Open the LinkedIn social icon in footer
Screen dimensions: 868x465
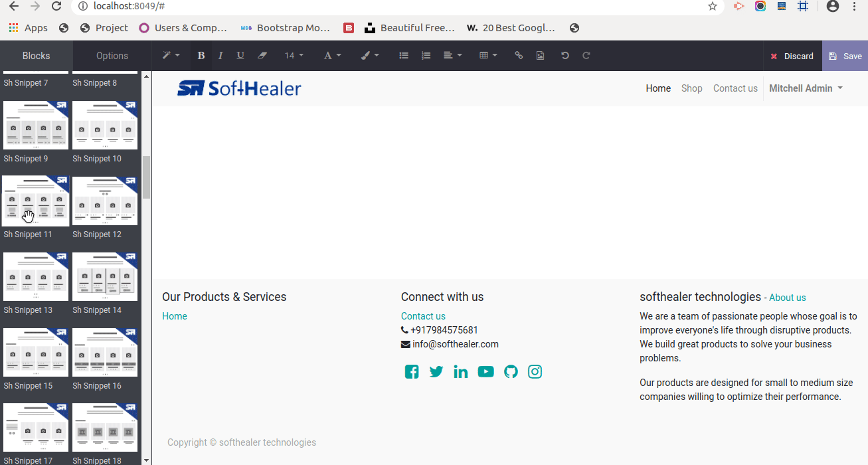(461, 372)
